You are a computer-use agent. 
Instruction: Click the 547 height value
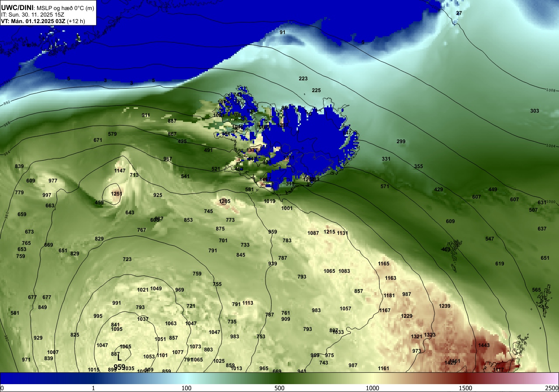(x=490, y=239)
